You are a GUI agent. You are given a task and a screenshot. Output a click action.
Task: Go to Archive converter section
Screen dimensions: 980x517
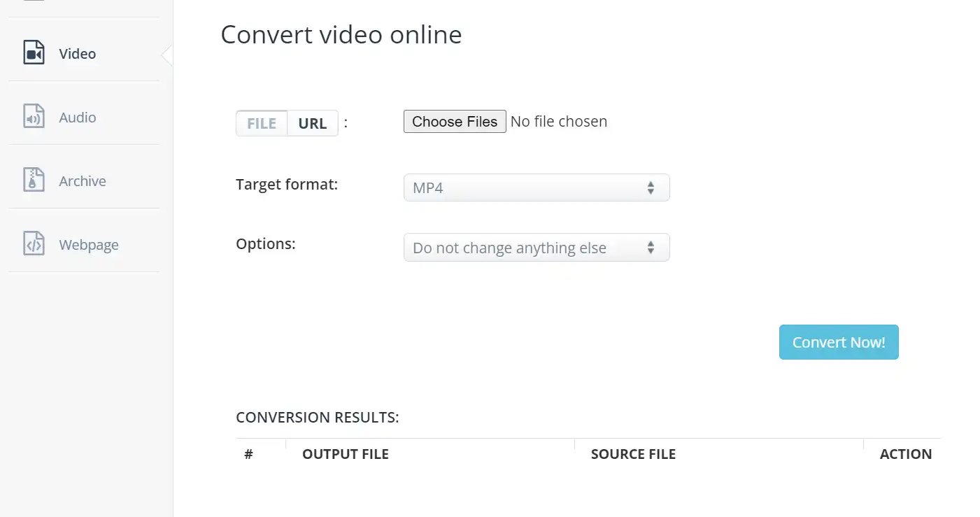tap(84, 180)
